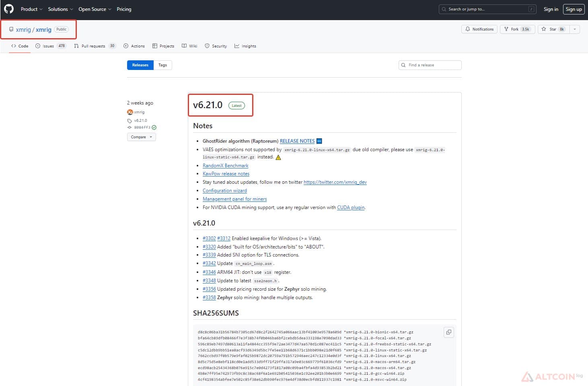Open the RELEASE NOTES link
588x386 pixels.
(x=297, y=141)
